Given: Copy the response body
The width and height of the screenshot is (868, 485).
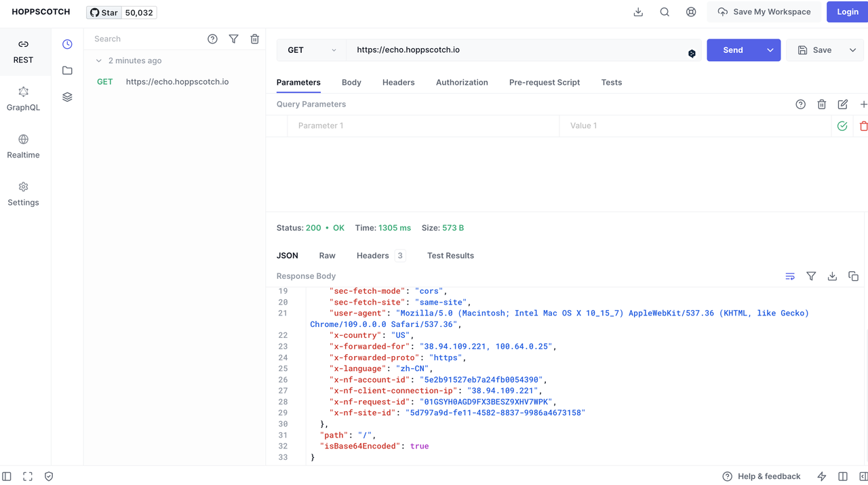Looking at the screenshot, I should point(853,276).
